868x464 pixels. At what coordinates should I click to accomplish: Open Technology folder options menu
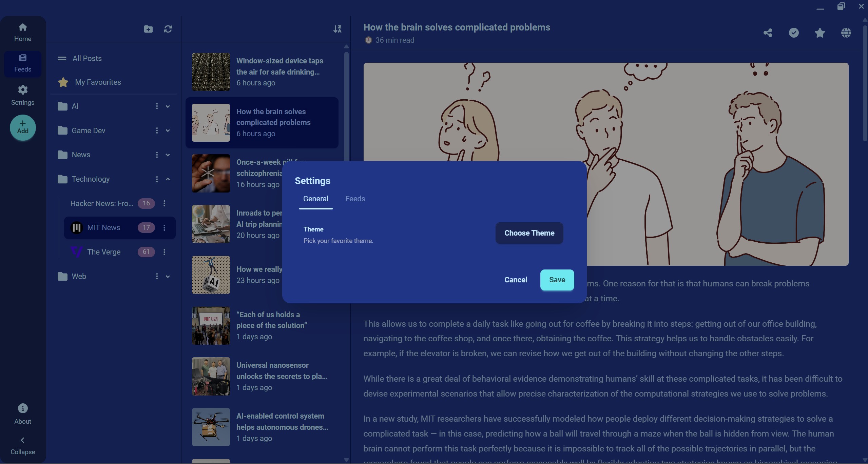(x=157, y=179)
